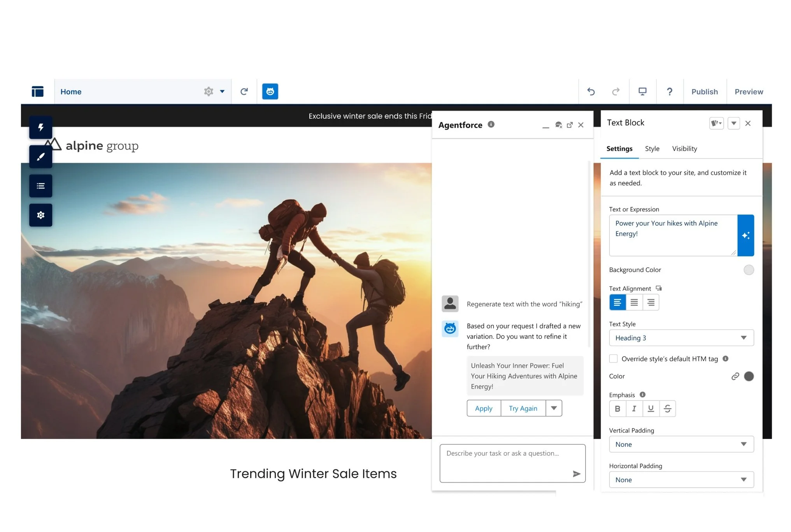
Task: Check Override style's default HTM tag
Action: tap(614, 358)
